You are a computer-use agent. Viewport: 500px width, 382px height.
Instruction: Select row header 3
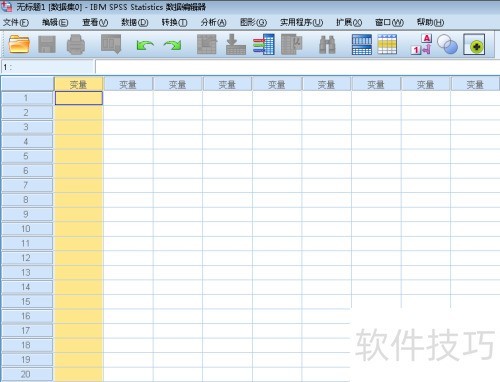point(27,127)
